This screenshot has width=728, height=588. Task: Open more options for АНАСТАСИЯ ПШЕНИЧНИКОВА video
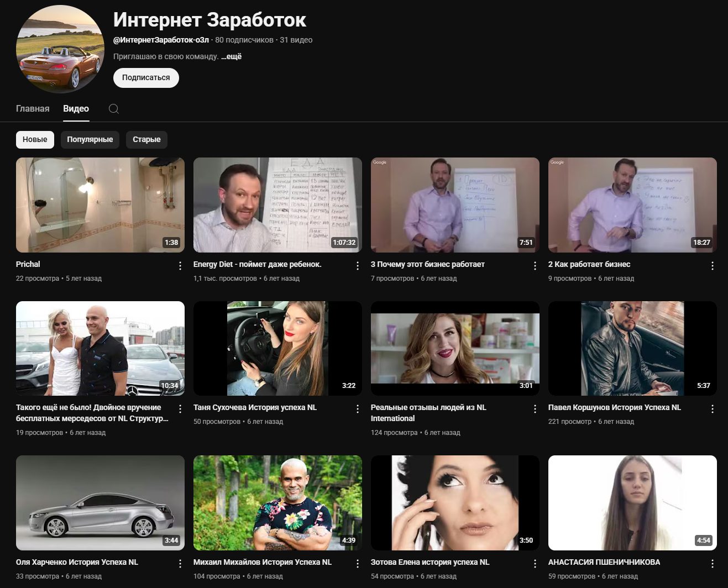click(x=713, y=564)
